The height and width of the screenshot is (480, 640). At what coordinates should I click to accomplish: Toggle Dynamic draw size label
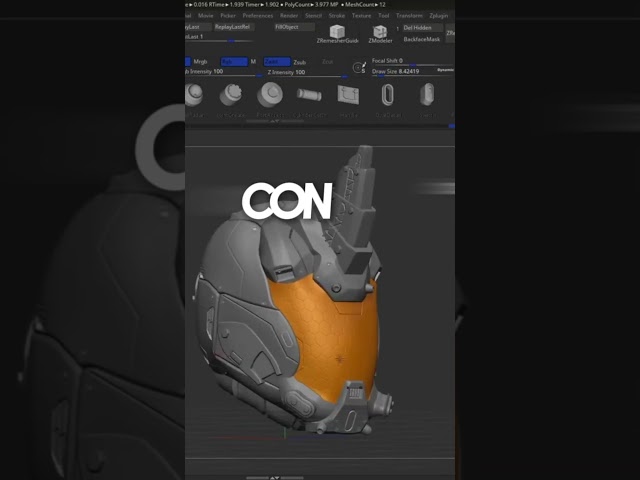(446, 70)
